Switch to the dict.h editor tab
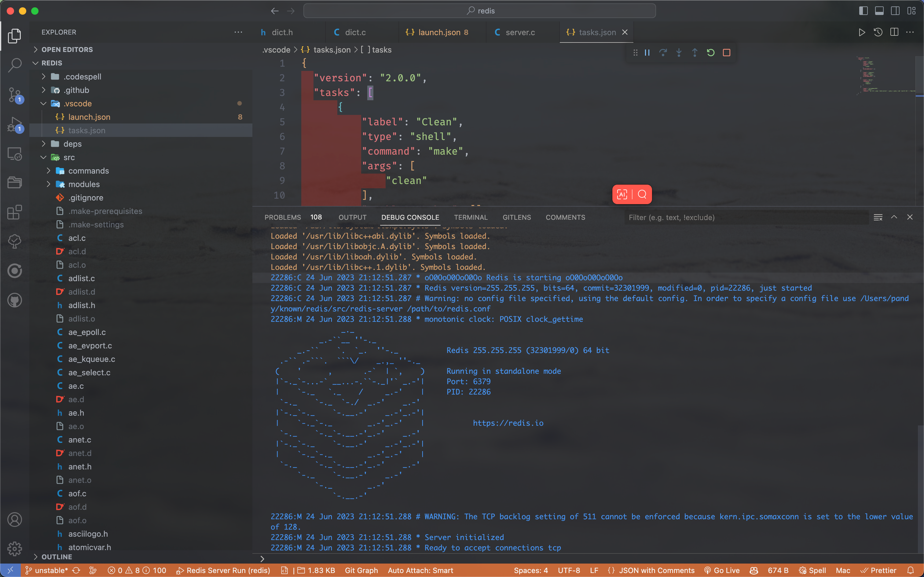This screenshot has width=924, height=577. coord(289,32)
